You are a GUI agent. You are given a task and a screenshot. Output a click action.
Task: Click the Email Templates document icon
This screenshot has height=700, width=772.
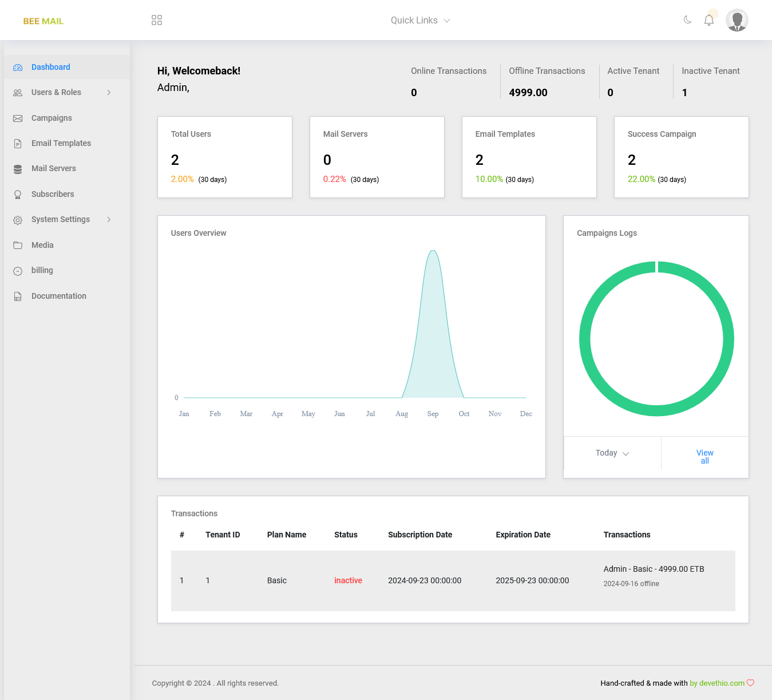click(18, 144)
